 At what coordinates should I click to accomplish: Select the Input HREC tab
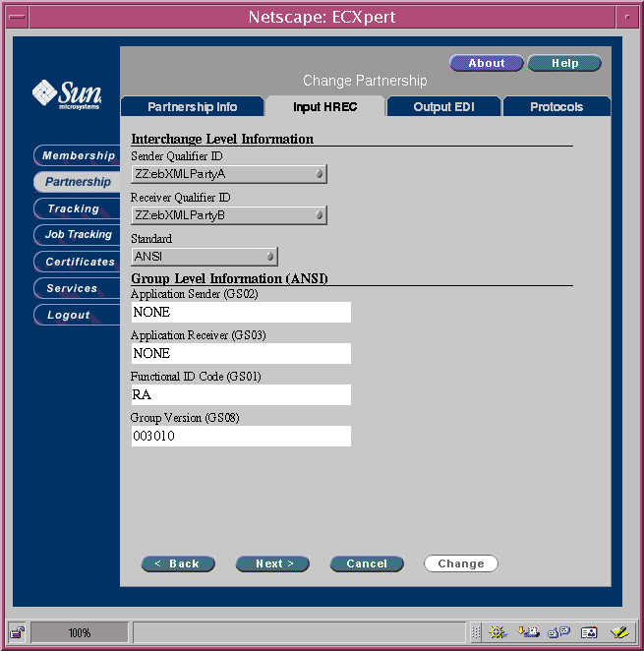[325, 107]
